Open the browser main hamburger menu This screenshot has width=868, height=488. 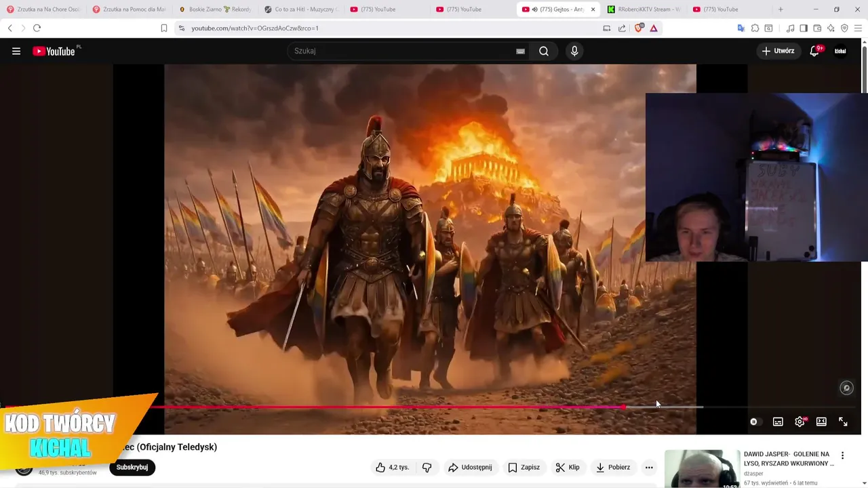pos(859,28)
